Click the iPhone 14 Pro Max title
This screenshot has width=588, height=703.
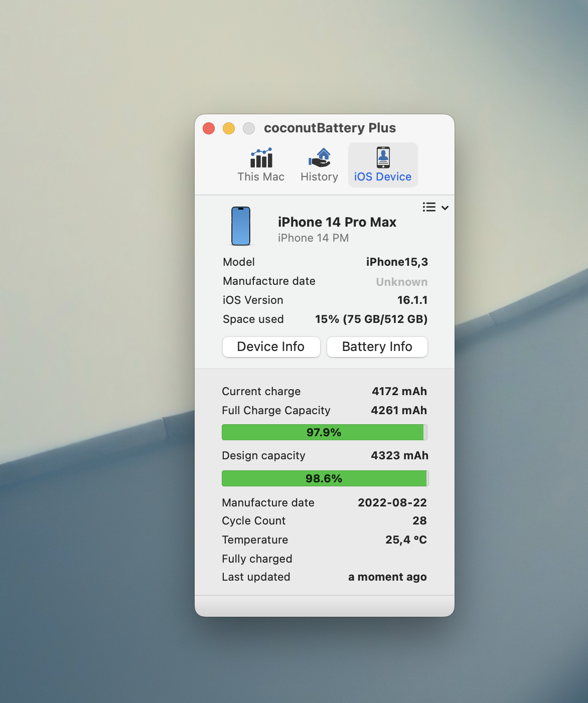[x=337, y=222]
